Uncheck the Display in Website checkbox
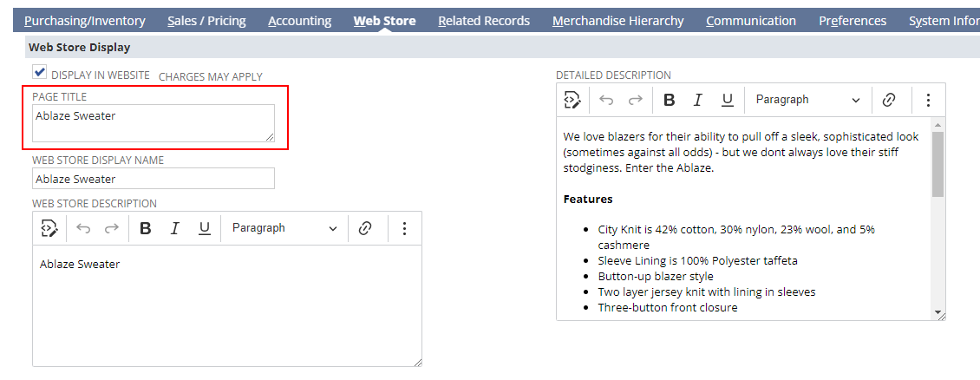The height and width of the screenshot is (380, 980). click(39, 73)
